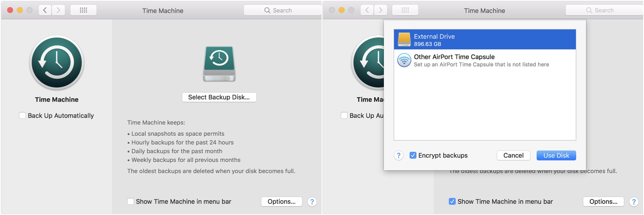Click Select Backup Disk button

[x=219, y=97]
